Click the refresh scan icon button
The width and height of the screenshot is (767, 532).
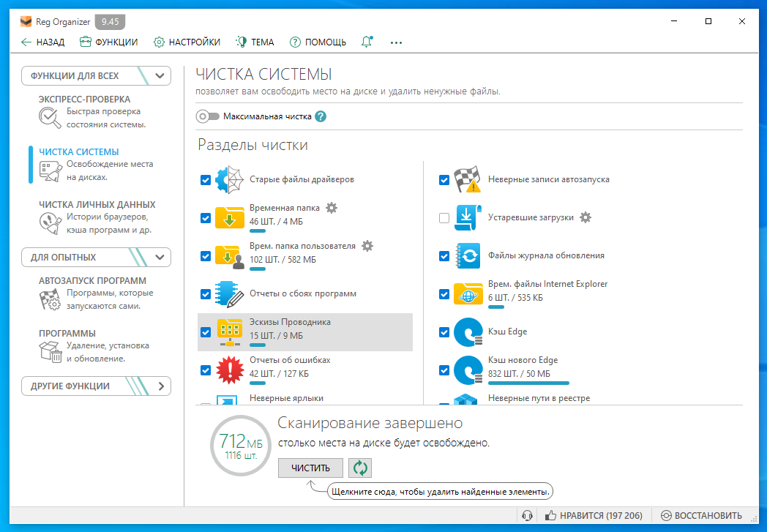tap(359, 468)
